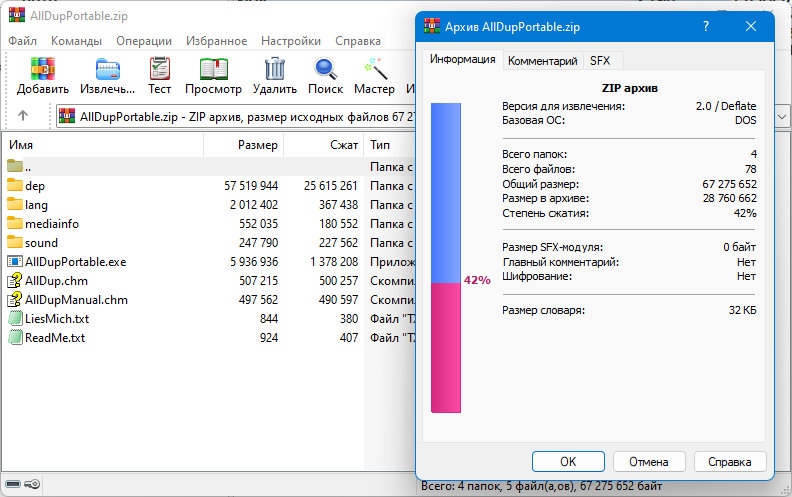This screenshot has height=497, width=792.
Task: Click the help question mark in dialog title
Action: [x=706, y=26]
